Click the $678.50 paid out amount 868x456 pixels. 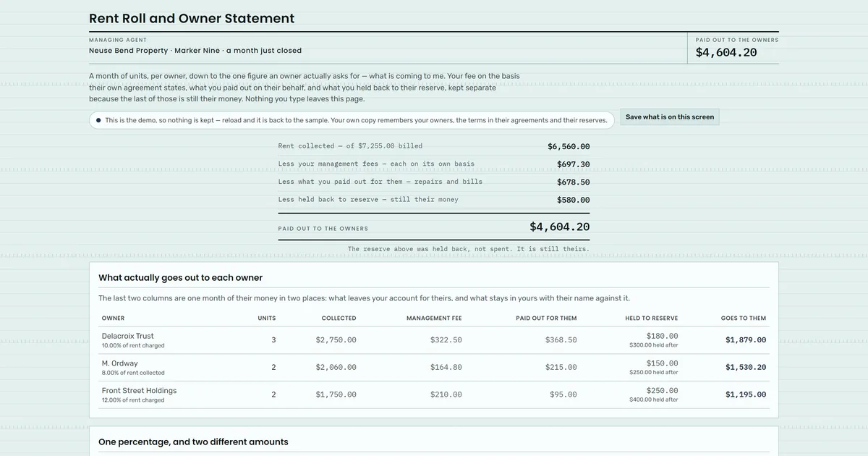(574, 182)
